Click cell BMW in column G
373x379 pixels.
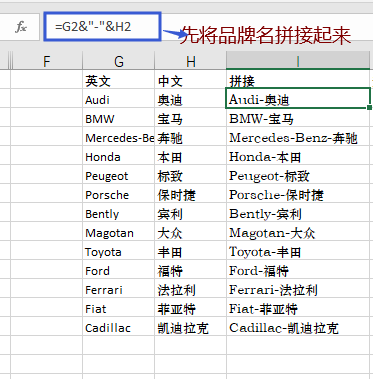[x=119, y=118]
